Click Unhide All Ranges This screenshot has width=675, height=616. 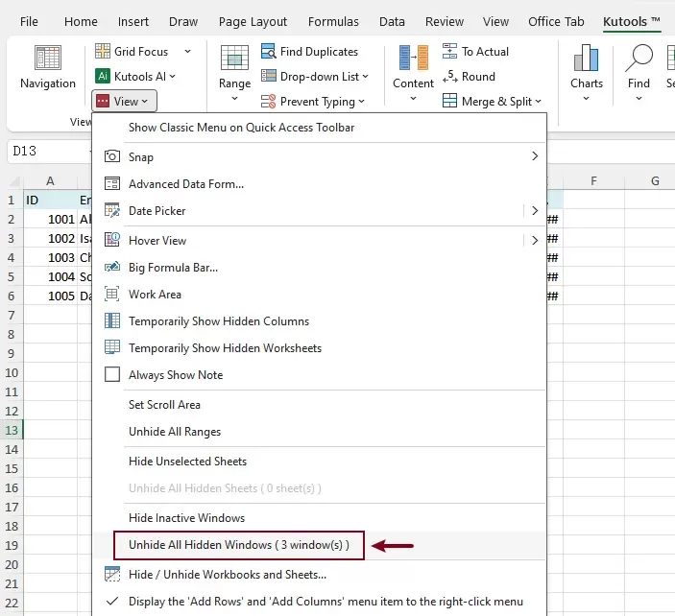319,432
